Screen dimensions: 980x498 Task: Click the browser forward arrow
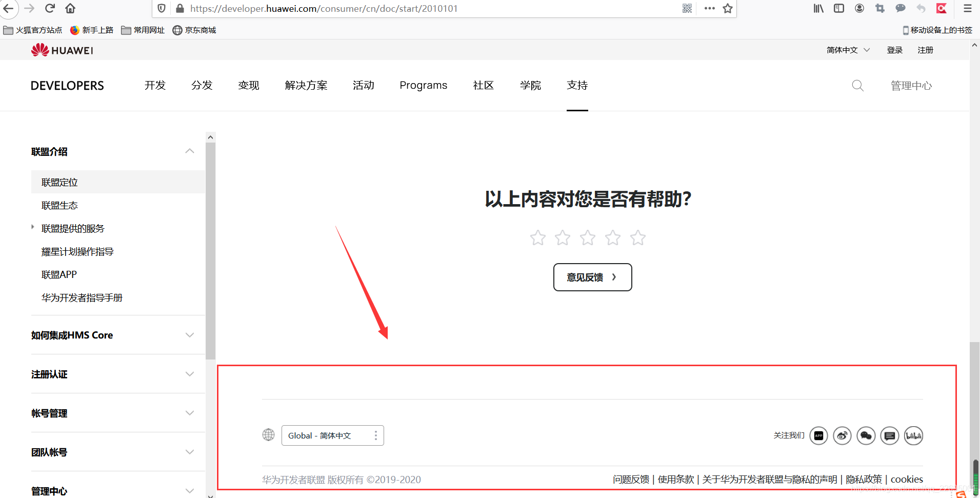point(29,8)
